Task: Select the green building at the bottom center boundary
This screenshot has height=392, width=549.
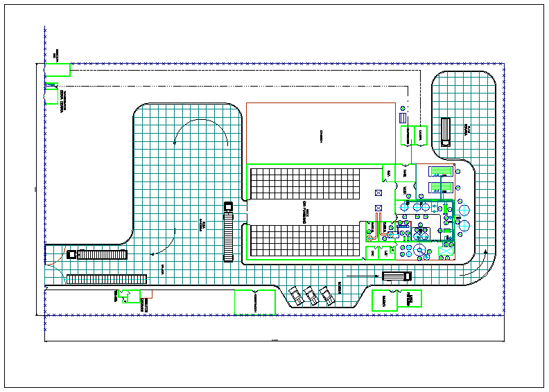Action: click(x=254, y=302)
